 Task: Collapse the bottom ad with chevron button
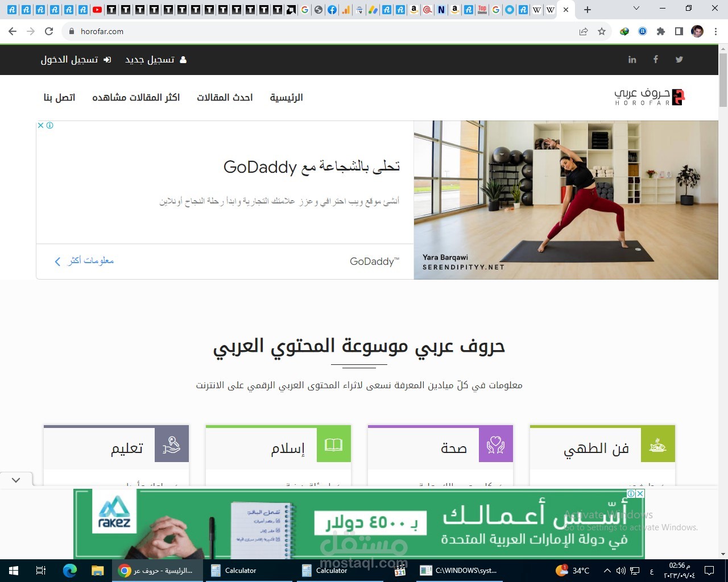[16, 480]
